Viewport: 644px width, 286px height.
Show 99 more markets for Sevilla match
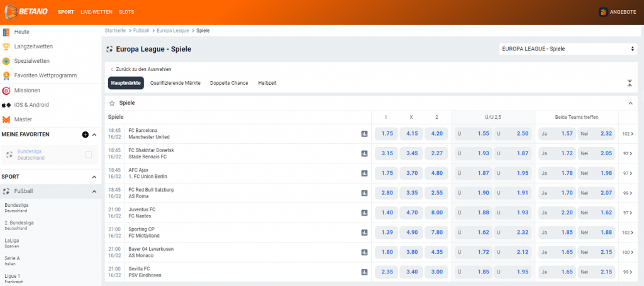coord(628,272)
